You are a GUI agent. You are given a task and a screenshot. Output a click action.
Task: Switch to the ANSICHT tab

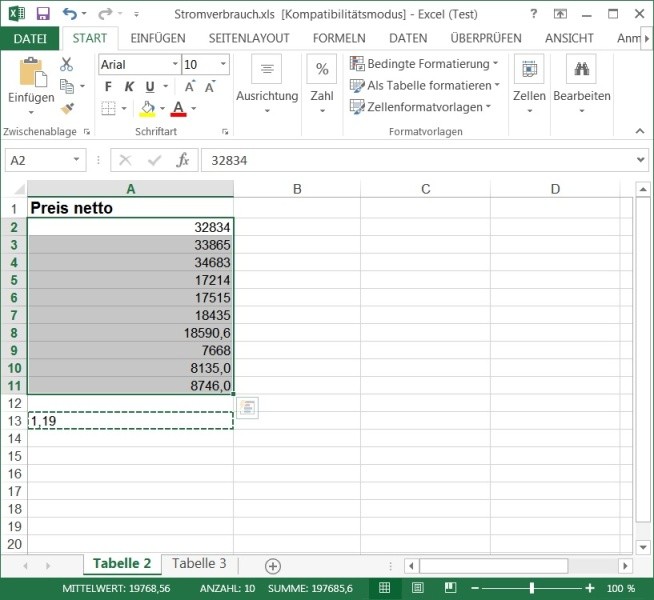[569, 38]
